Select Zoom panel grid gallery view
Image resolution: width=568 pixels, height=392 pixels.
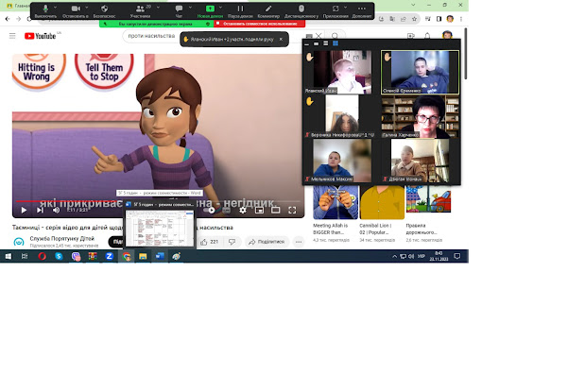(336, 43)
